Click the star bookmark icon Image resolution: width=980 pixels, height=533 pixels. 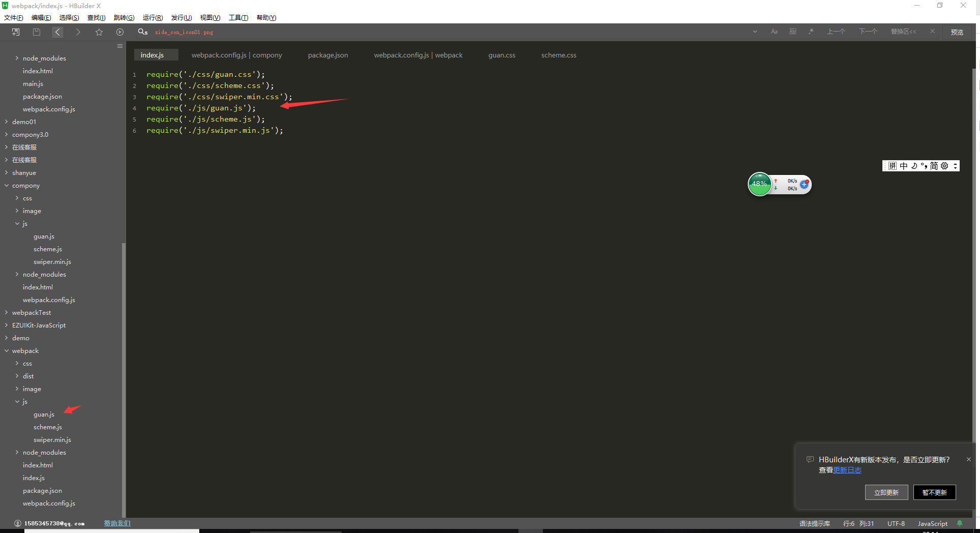coord(99,32)
